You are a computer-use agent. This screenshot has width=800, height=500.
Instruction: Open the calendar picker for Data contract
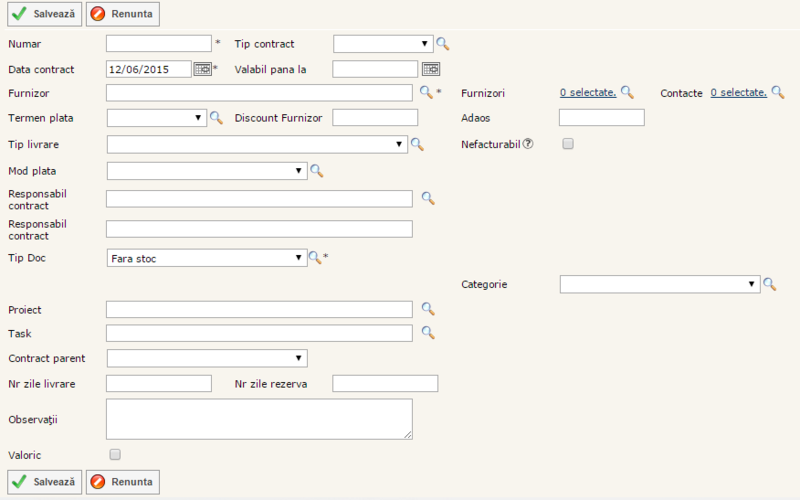pyautogui.click(x=202, y=69)
